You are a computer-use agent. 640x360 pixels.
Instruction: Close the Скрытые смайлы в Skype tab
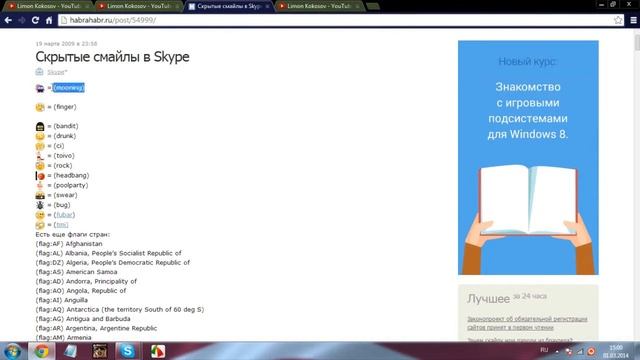[267, 6]
